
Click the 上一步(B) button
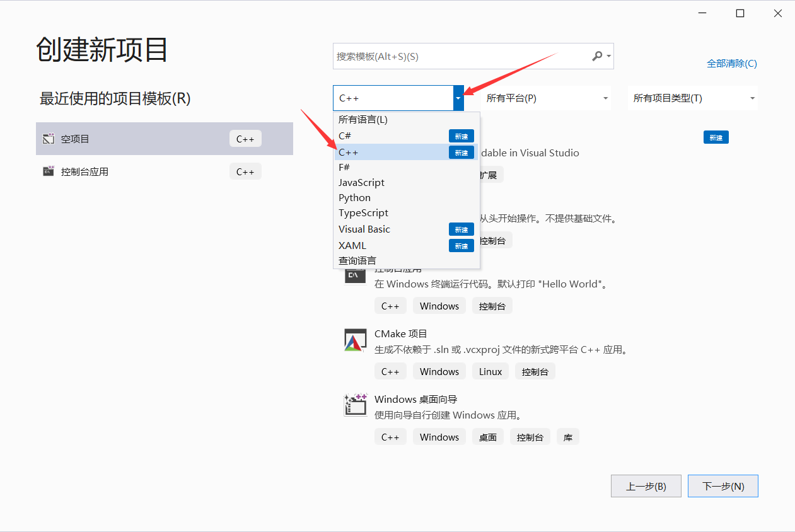[x=646, y=486]
